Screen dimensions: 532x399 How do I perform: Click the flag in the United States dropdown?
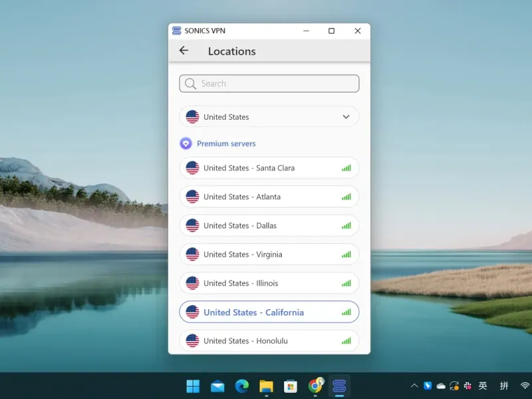[192, 117]
